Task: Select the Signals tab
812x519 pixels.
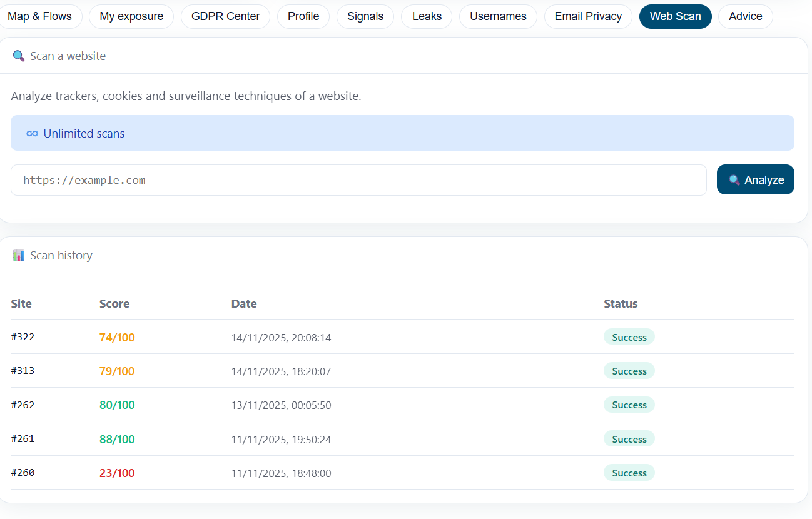Action: click(365, 16)
